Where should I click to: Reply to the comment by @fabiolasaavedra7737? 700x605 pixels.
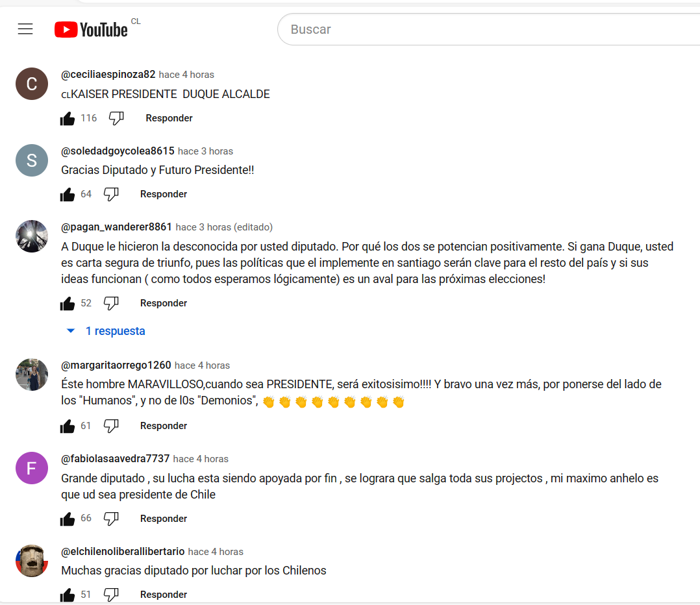pos(164,519)
